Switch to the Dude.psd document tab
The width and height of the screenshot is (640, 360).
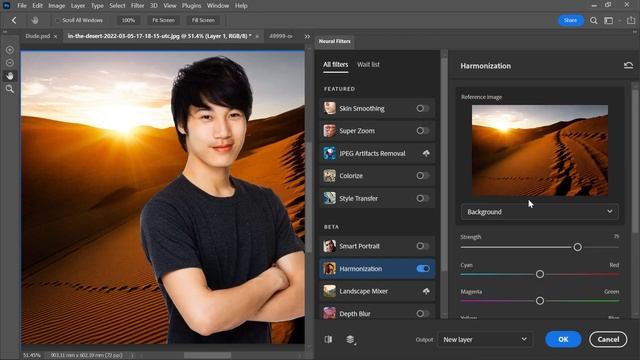[x=38, y=36]
